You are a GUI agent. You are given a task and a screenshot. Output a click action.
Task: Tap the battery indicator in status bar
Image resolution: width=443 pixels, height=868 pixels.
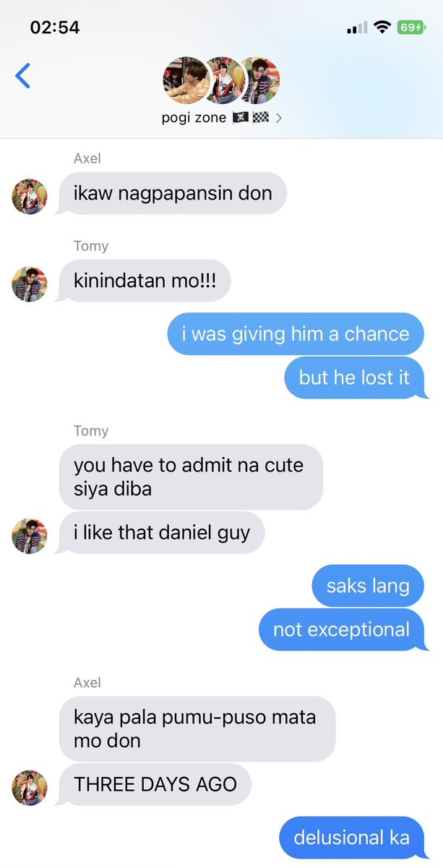[412, 27]
